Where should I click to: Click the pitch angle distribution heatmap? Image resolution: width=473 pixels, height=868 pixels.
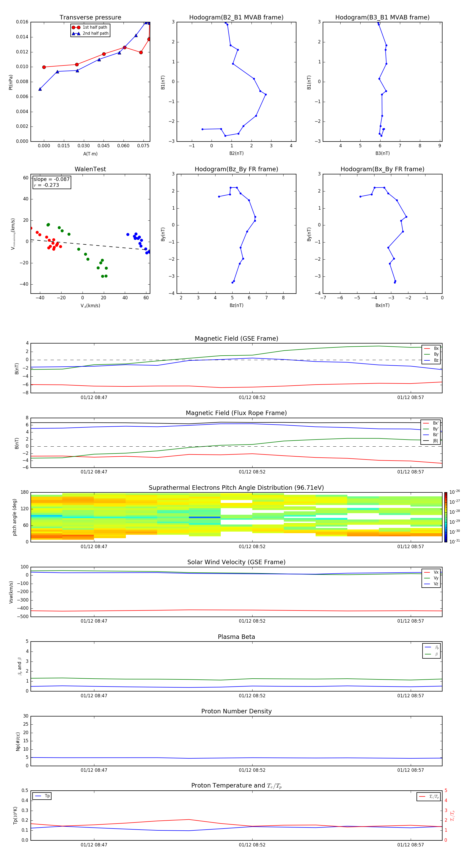[x=236, y=517]
